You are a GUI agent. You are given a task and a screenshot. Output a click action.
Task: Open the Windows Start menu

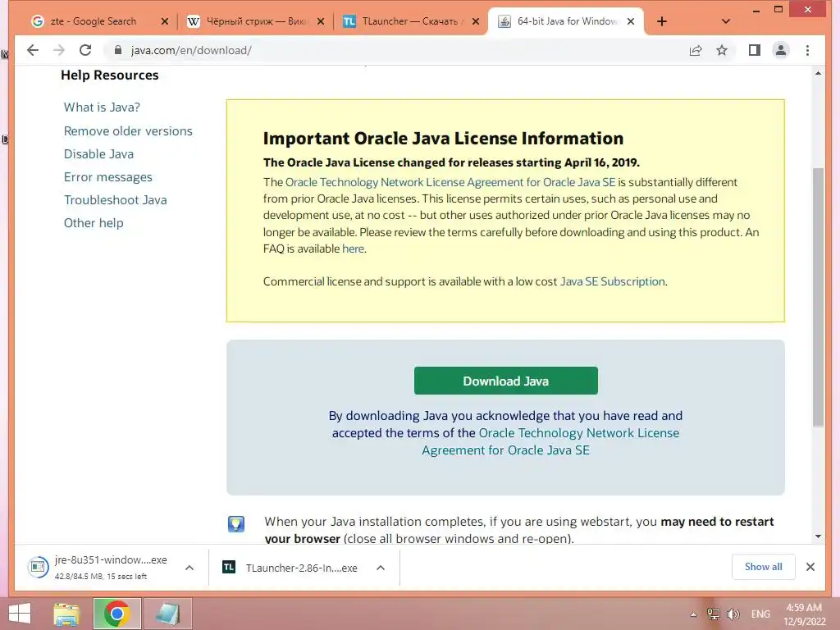20,614
